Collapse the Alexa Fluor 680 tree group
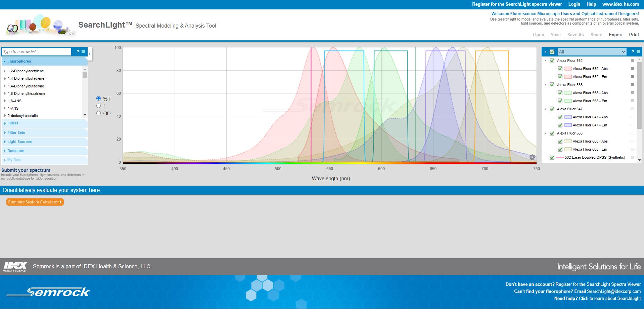Viewport: 644px width, 309px height. point(546,133)
